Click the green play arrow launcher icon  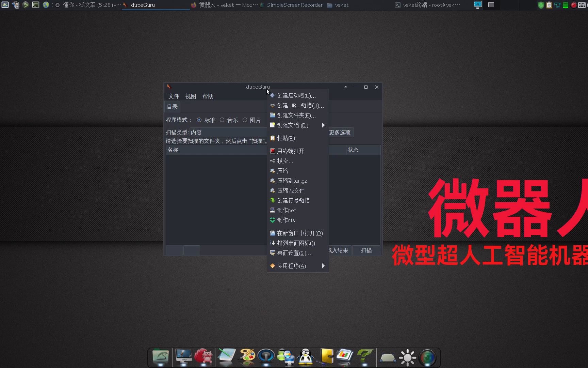coord(26,5)
